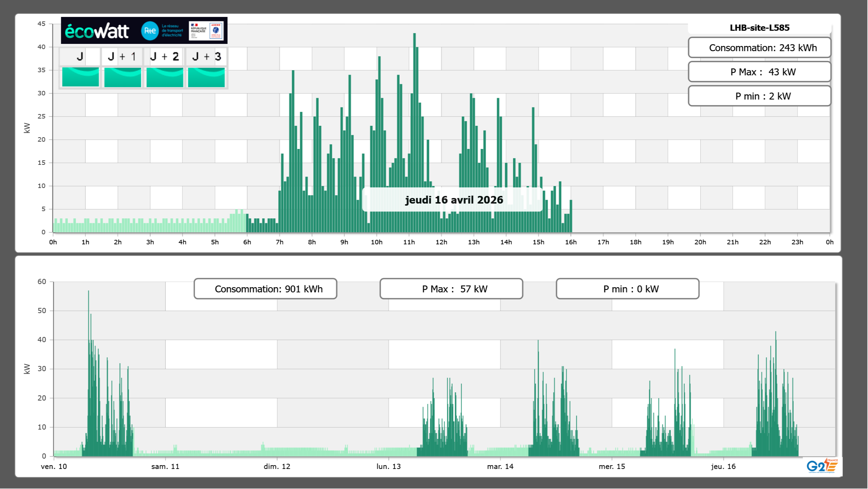This screenshot has width=868, height=489.
Task: Click the jeudi 16 avril 2026 date label
Action: [454, 200]
